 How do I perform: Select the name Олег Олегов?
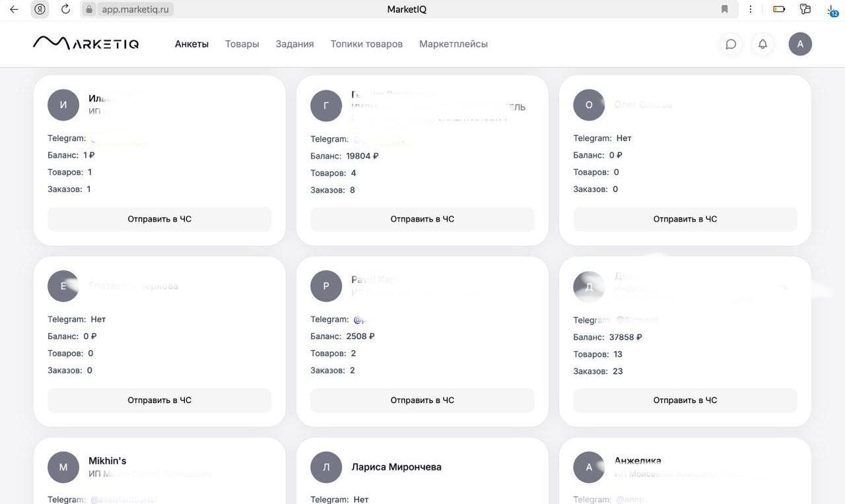click(643, 105)
